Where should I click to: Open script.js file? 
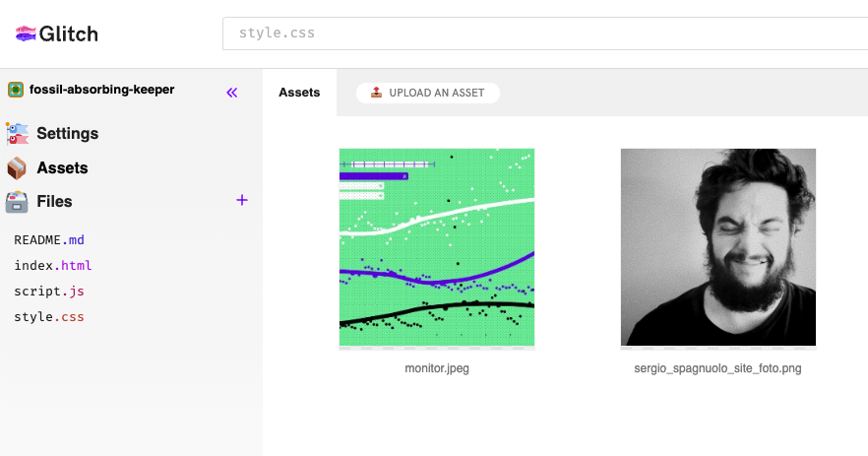[x=49, y=291]
